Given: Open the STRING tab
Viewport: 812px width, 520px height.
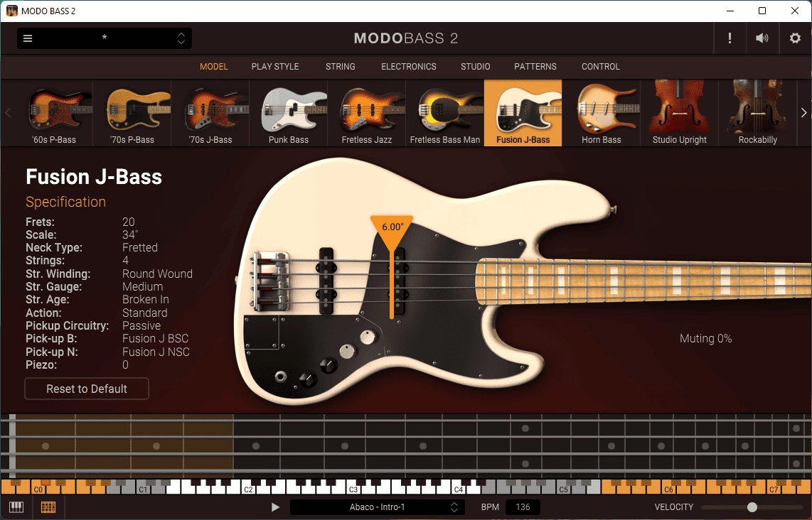Looking at the screenshot, I should click(341, 67).
